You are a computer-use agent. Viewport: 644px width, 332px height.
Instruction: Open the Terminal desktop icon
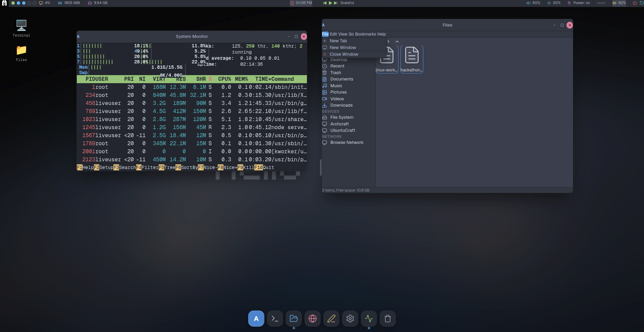point(21,28)
